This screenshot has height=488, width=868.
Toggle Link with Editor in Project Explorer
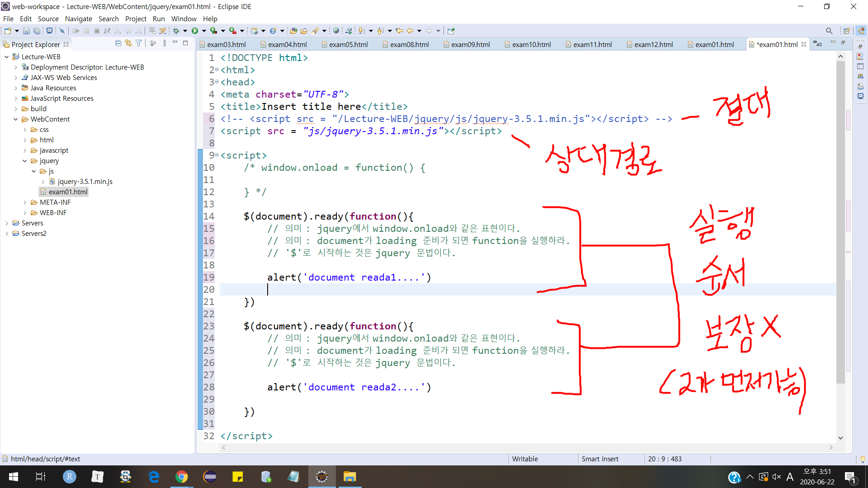pos(128,43)
